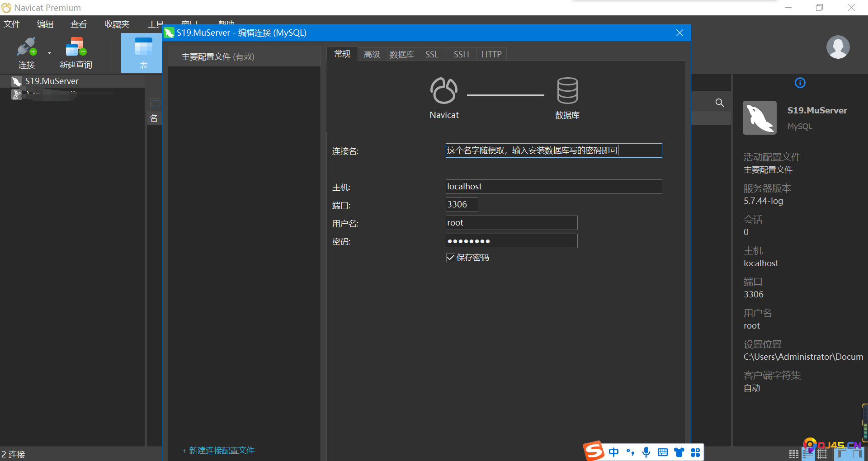Click the 新建连接配置文件 link

pos(218,451)
